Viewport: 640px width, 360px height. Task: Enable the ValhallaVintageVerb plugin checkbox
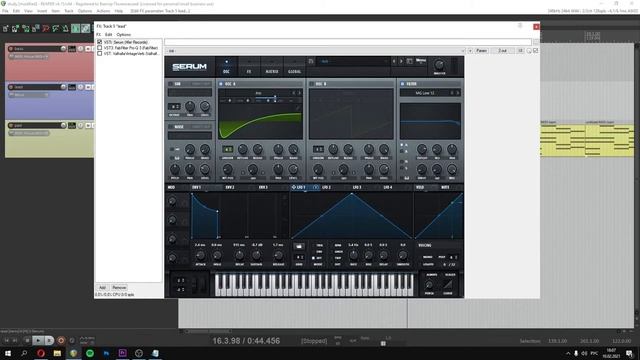tap(100, 53)
